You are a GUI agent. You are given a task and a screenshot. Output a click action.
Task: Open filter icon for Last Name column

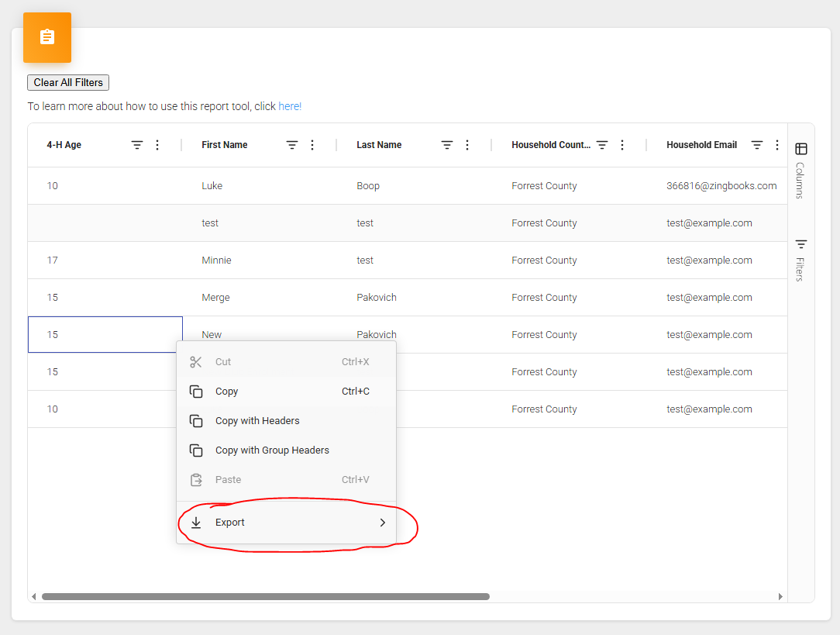(x=447, y=145)
